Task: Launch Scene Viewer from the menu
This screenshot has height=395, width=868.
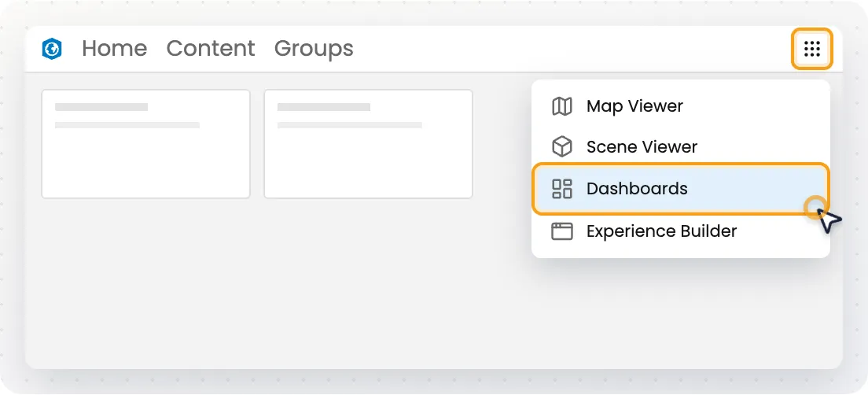Action: pyautogui.click(x=680, y=147)
